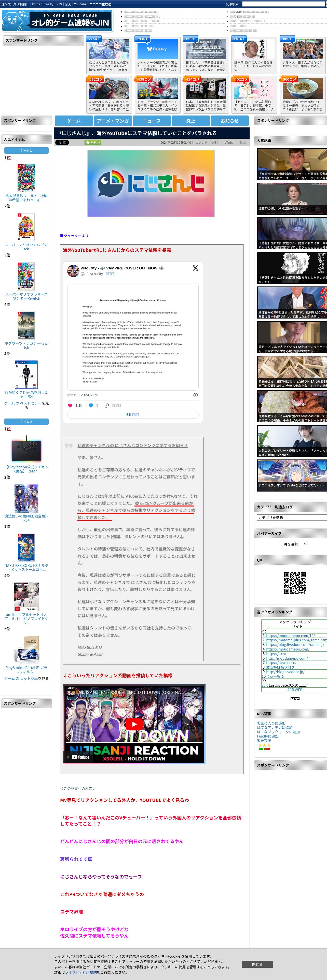Click the three yellow stars icon

[265, 745]
